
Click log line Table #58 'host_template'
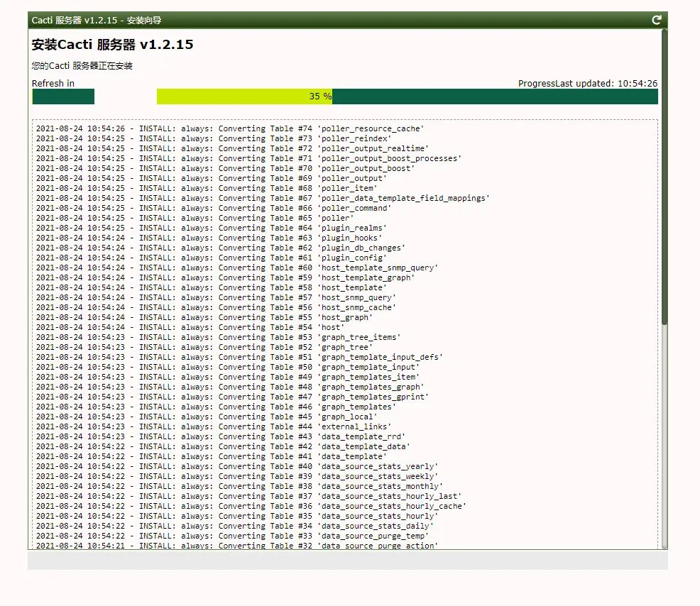(211, 287)
